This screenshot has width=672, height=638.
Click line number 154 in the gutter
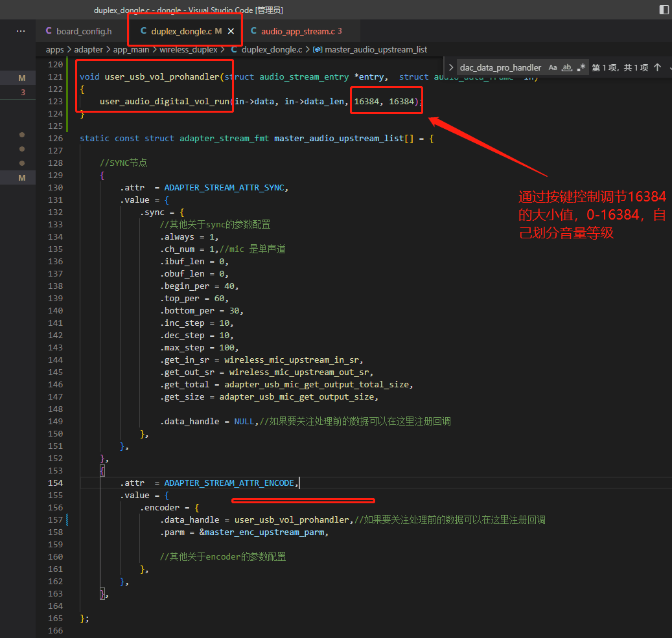[55, 483]
